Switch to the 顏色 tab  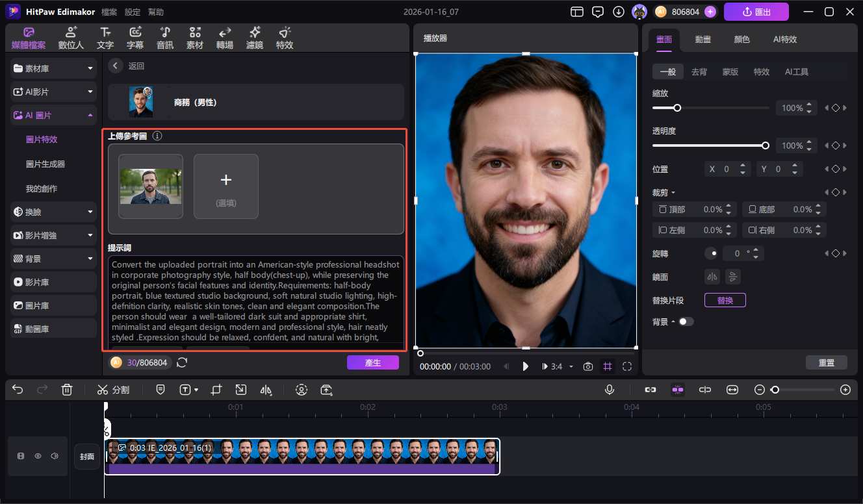741,39
